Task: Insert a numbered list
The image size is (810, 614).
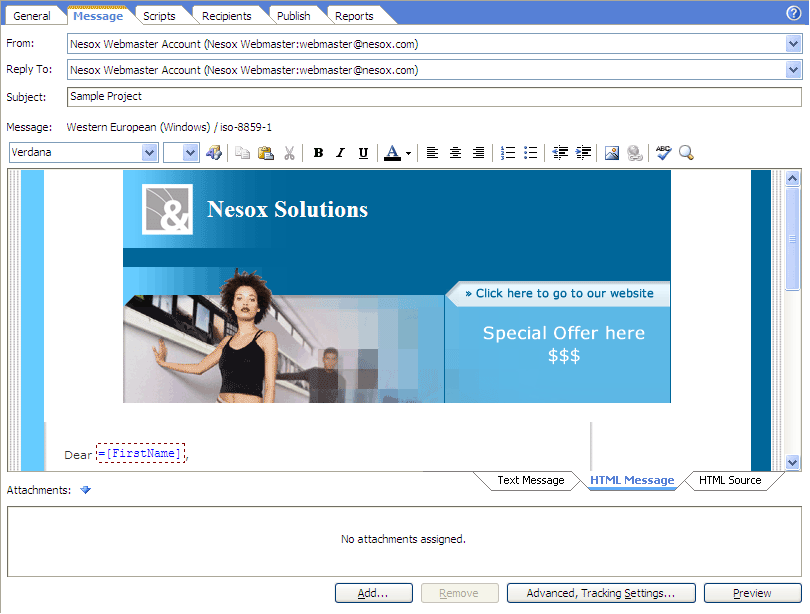Action: 508,153
